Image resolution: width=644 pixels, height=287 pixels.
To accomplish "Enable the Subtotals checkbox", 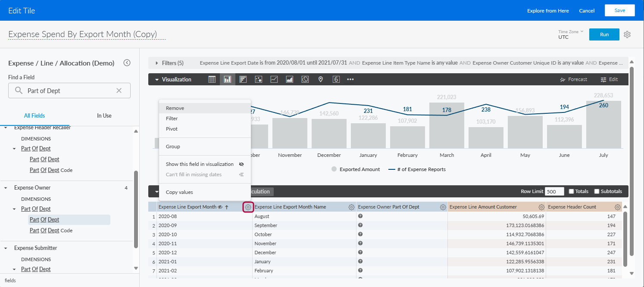I will click(597, 191).
